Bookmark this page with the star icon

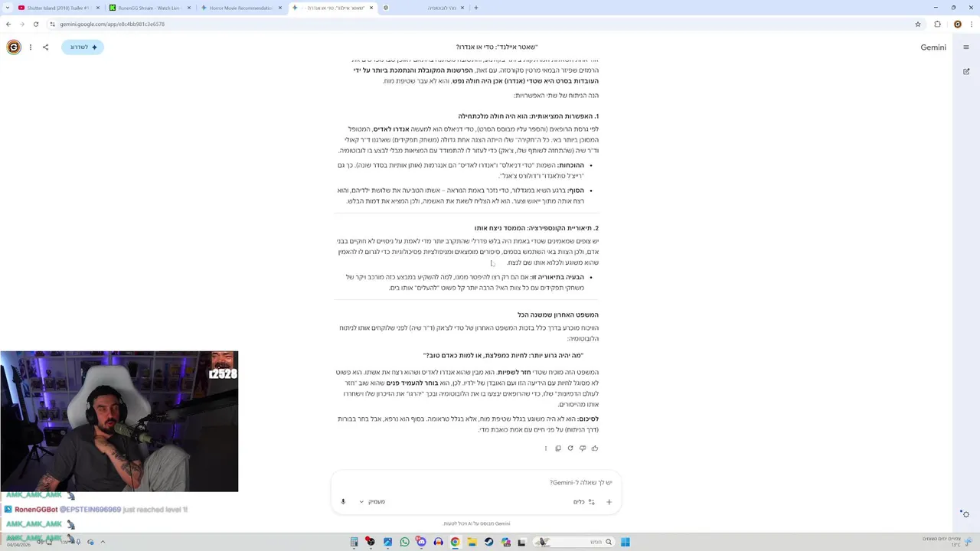[x=918, y=24]
